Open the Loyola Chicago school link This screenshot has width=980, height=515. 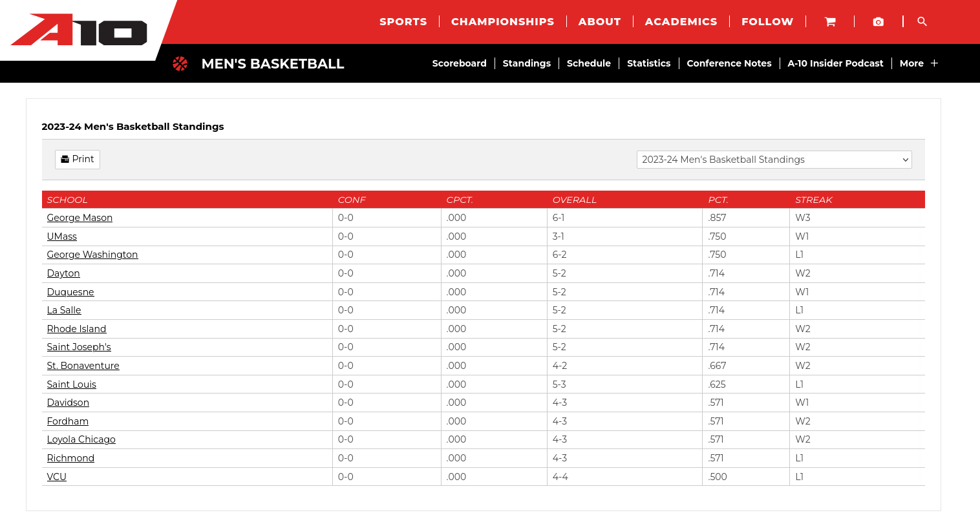pos(81,439)
